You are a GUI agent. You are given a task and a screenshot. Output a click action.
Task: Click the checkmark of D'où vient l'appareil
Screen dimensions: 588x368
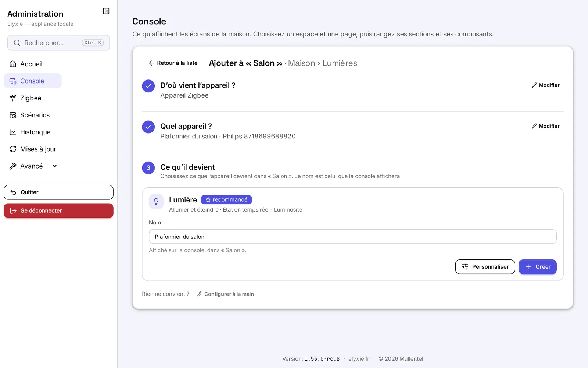click(x=148, y=86)
